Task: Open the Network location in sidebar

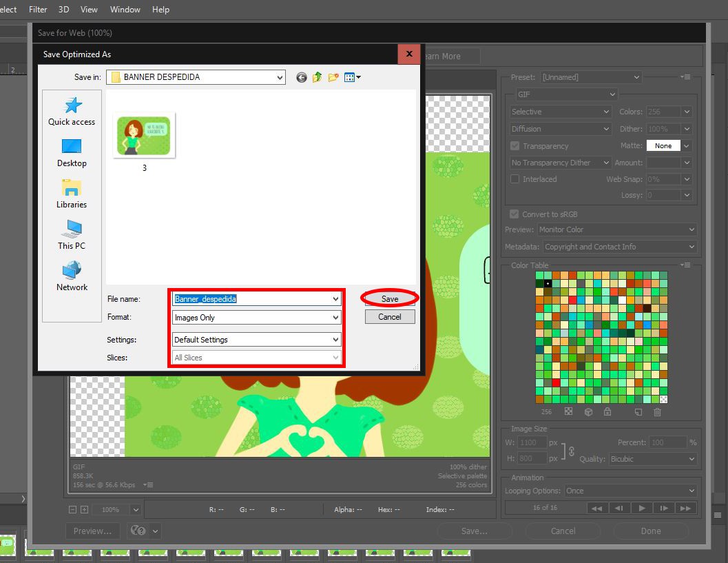Action: [72, 276]
